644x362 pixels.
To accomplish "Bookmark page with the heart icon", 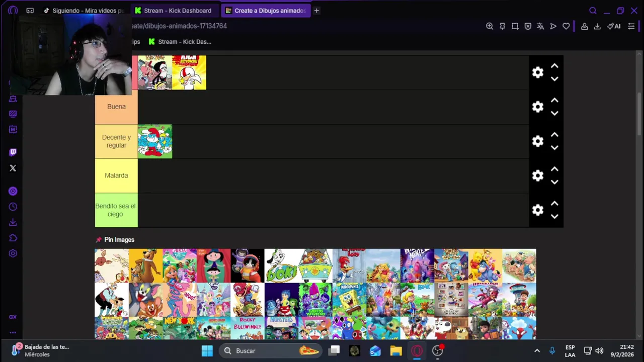I will (566, 26).
